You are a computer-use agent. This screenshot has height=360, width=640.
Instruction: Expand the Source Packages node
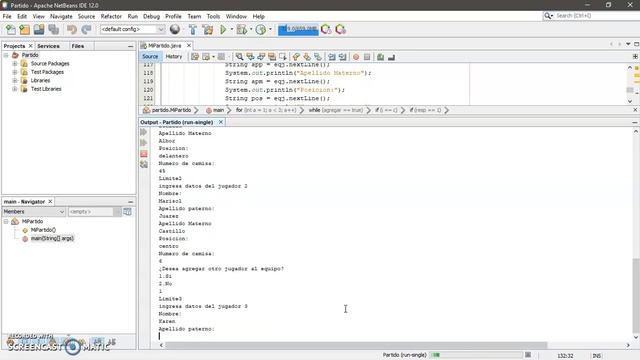[15, 64]
